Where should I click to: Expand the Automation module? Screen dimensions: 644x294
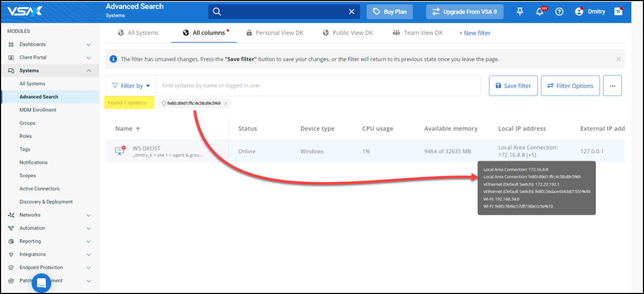89,228
